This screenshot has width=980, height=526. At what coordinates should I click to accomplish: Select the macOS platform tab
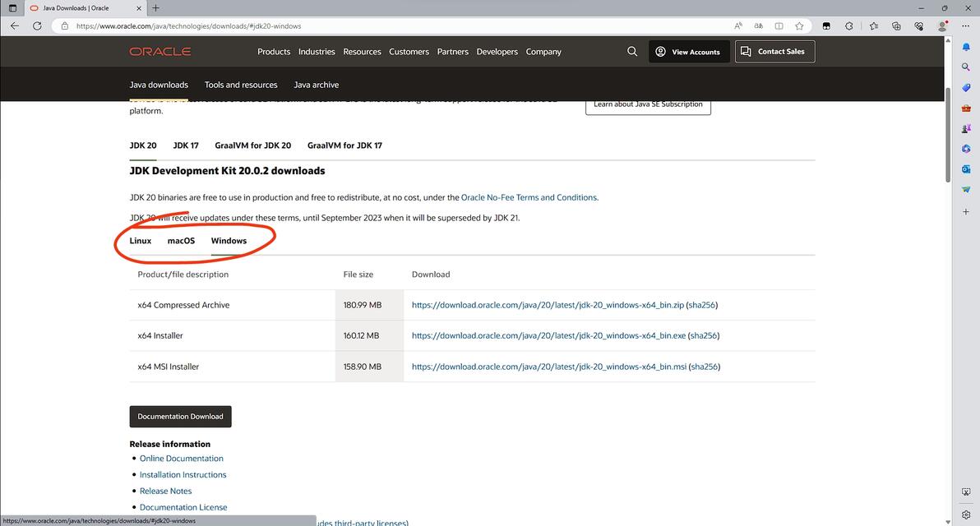pos(181,241)
